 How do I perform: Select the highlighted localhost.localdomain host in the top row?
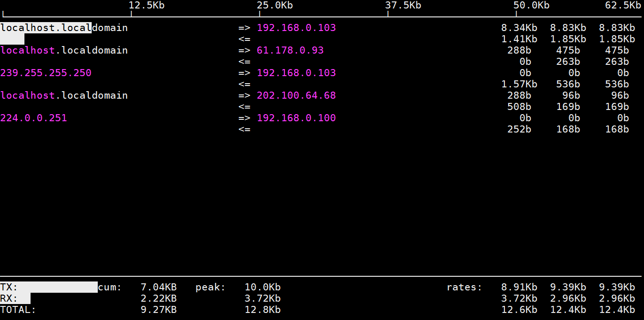64,28
